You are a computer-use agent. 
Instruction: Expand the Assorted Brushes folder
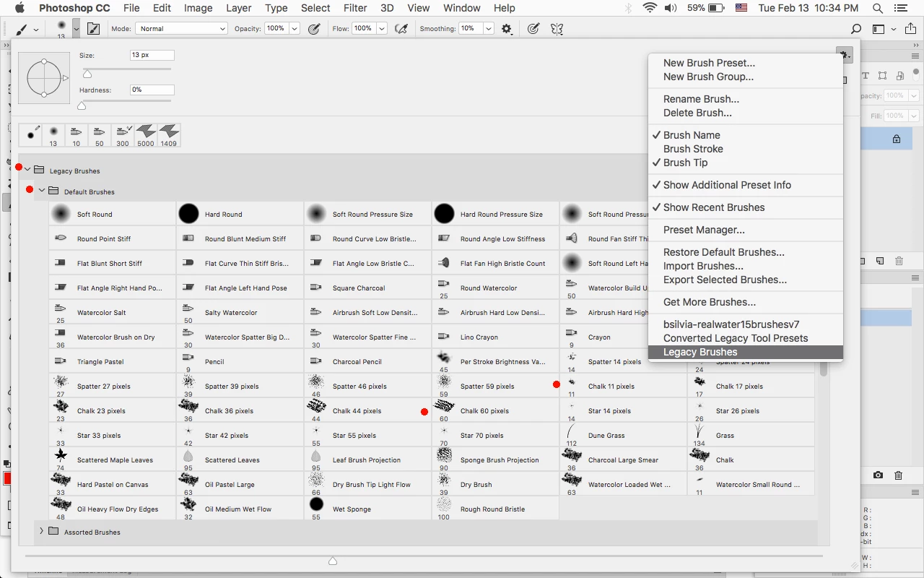pyautogui.click(x=41, y=531)
